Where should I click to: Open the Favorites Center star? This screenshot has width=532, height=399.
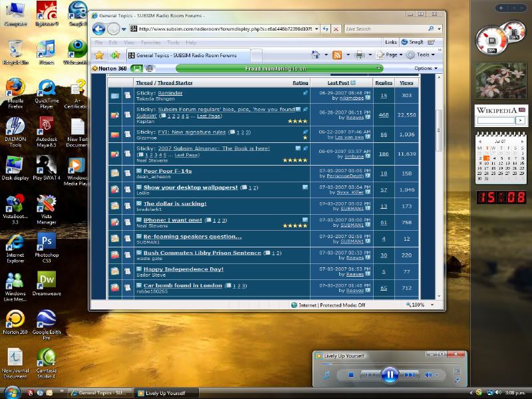click(99, 55)
